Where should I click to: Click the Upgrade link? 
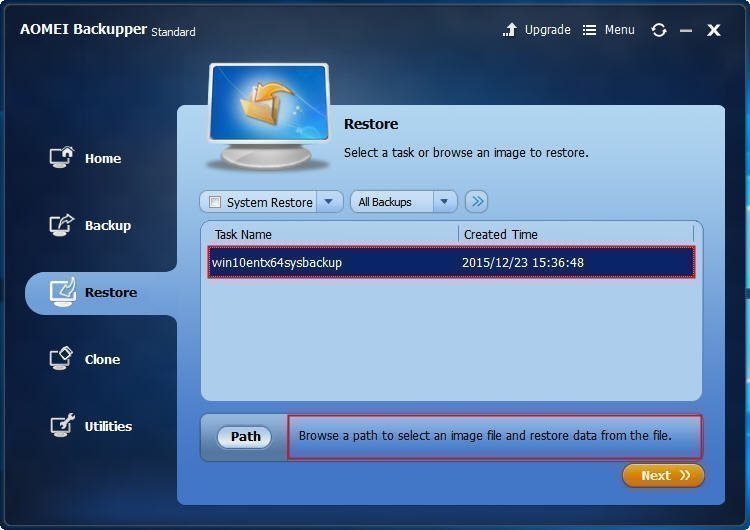pos(547,30)
